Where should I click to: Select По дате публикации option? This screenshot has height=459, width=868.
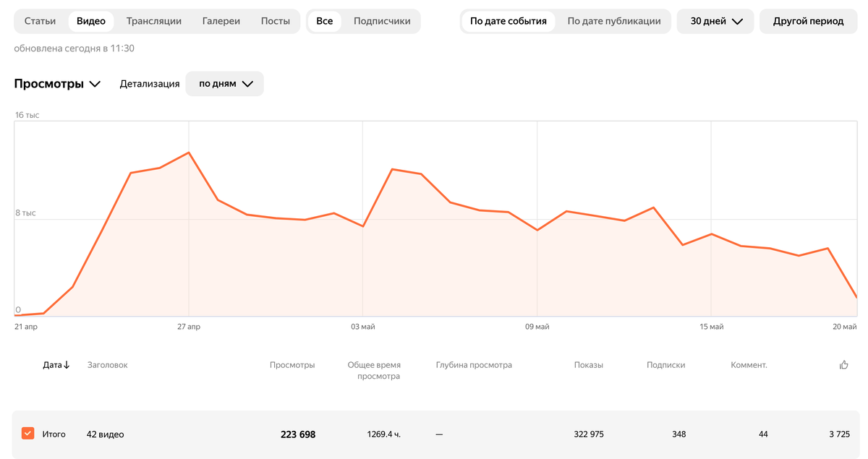613,21
